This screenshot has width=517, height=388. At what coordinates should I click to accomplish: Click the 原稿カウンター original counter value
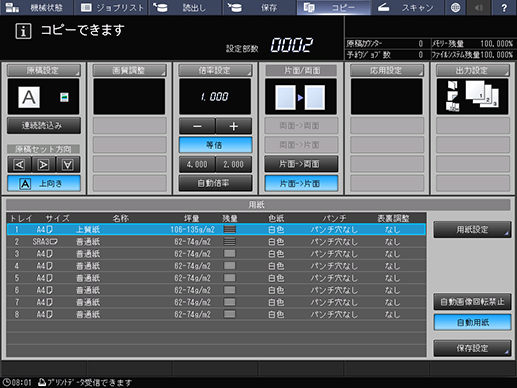coord(421,44)
